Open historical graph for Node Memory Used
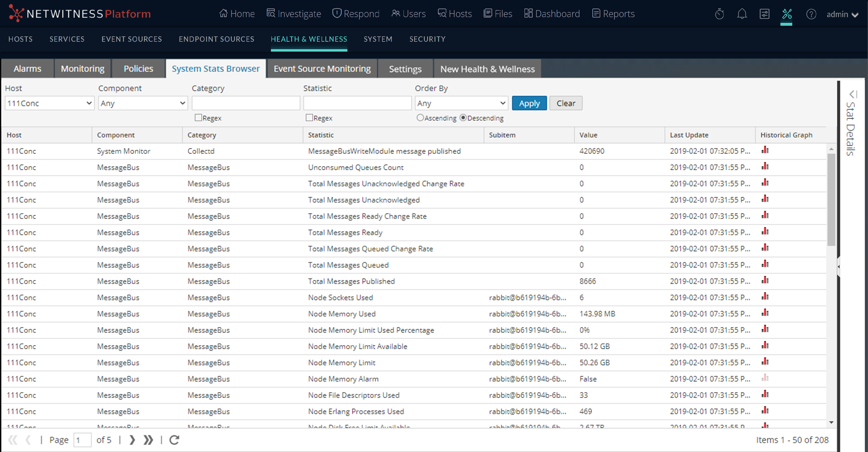 click(765, 313)
